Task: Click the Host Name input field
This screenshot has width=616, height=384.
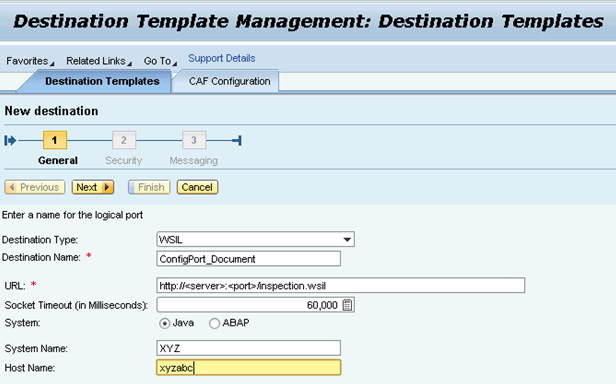Action: (248, 368)
